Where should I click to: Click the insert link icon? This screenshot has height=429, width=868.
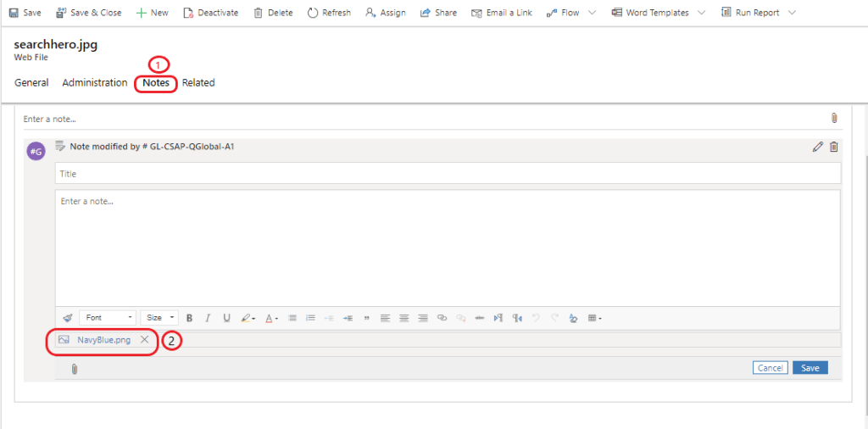(x=442, y=318)
